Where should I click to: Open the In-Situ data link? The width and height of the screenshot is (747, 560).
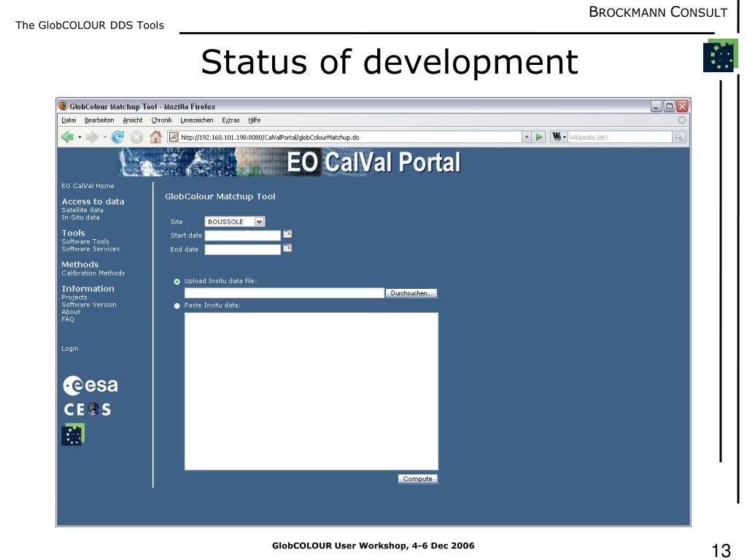click(80, 217)
